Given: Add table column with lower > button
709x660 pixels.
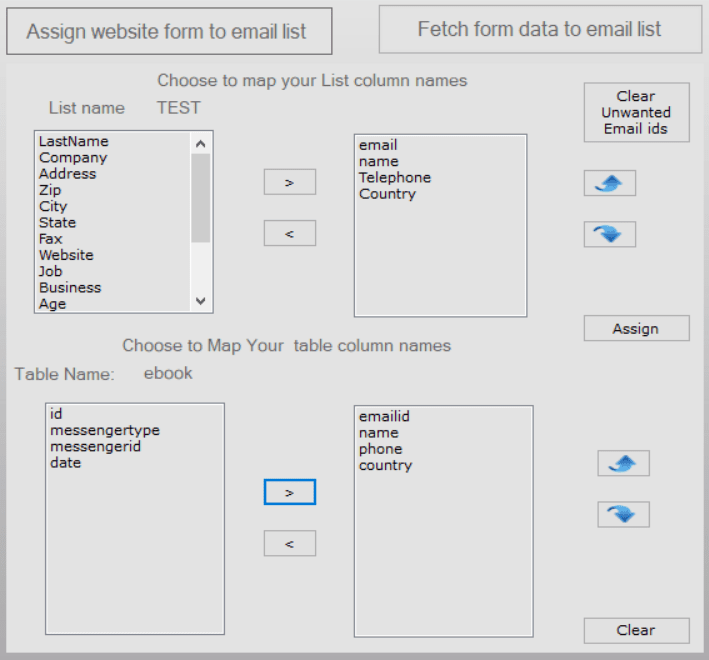Looking at the screenshot, I should tap(290, 492).
